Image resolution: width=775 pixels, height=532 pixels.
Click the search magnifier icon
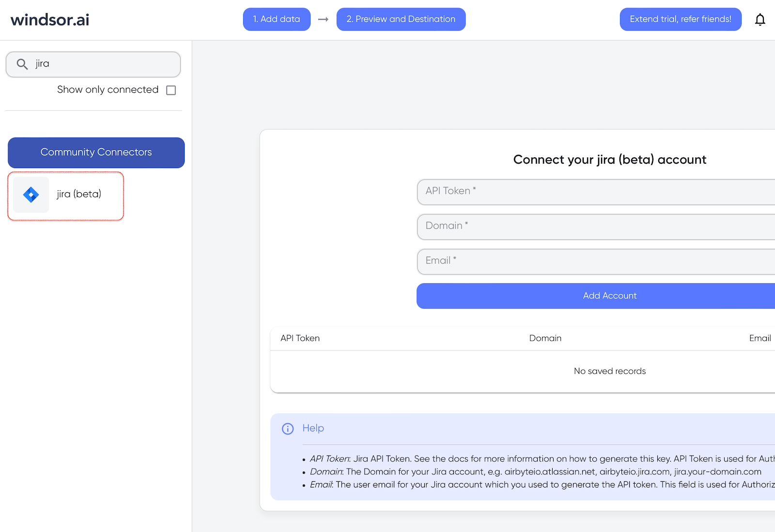click(22, 63)
